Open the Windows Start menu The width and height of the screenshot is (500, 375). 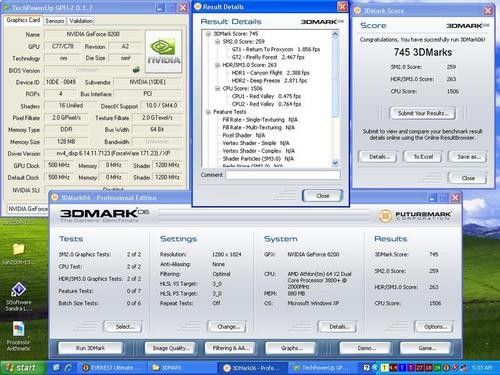click(23, 368)
